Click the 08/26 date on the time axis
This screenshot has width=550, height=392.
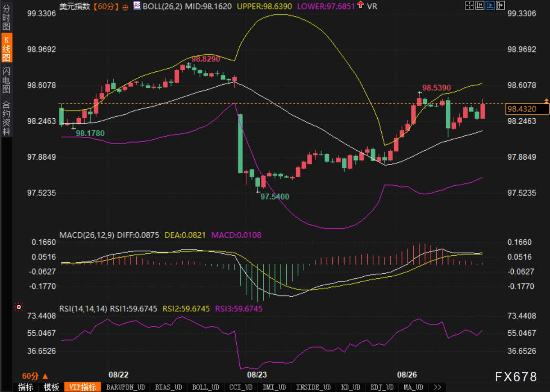[407, 375]
